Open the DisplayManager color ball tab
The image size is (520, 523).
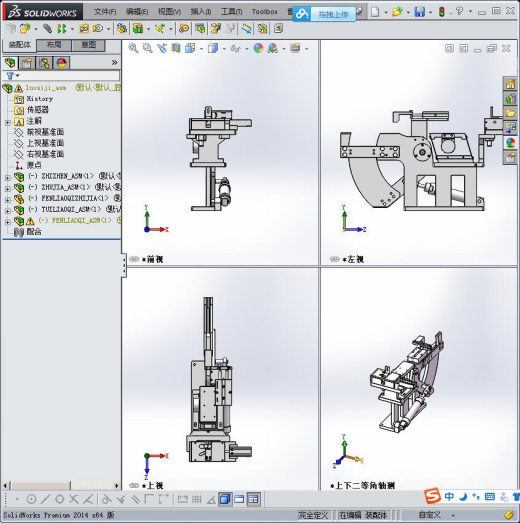[61, 63]
